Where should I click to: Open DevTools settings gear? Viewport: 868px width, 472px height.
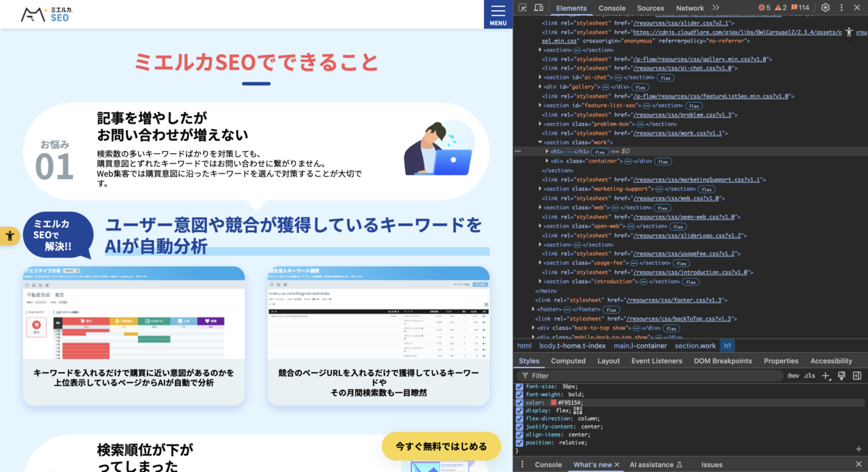point(824,7)
